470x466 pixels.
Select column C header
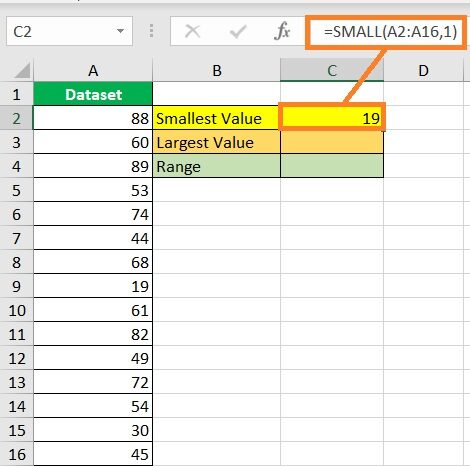[332, 70]
